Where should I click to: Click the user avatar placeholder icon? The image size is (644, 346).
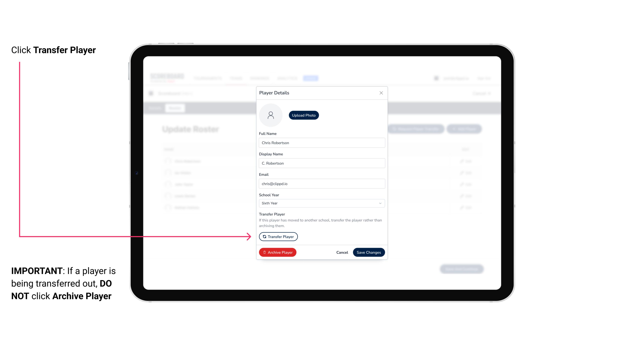(271, 115)
